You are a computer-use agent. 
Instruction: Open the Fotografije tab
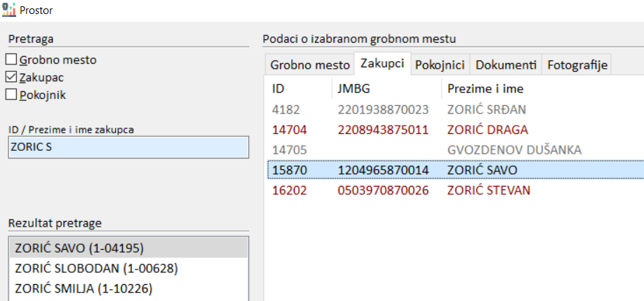(577, 65)
